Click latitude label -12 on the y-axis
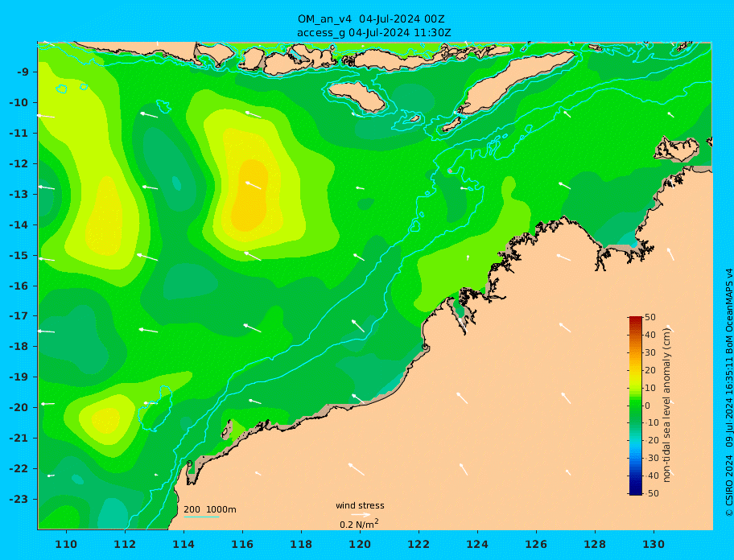 [x=19, y=164]
